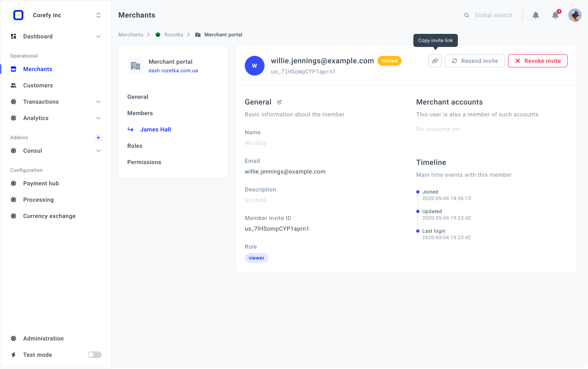The image size is (588, 369).
Task: Click the Test mode lightning icon
Action: coord(13,355)
